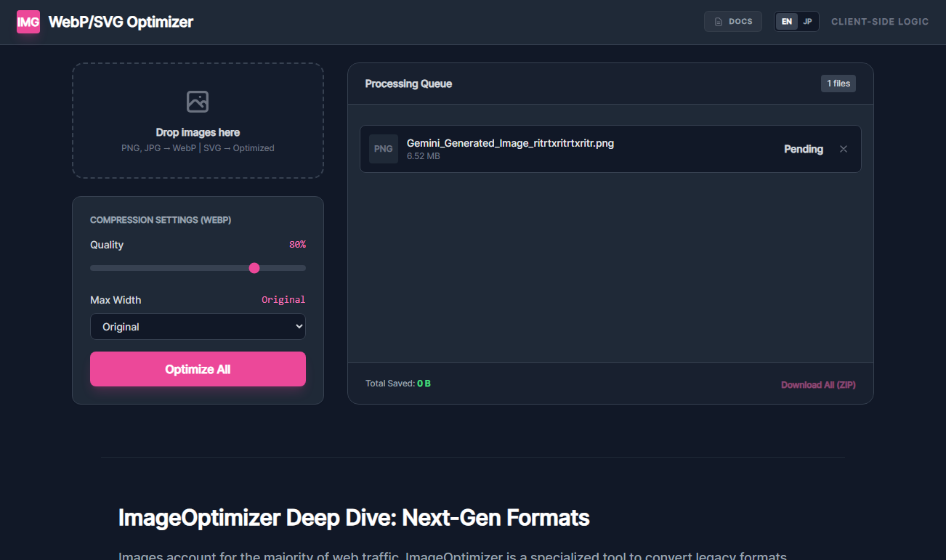Click the pink IMG app badge in header
This screenshot has height=560, width=946.
tap(28, 21)
